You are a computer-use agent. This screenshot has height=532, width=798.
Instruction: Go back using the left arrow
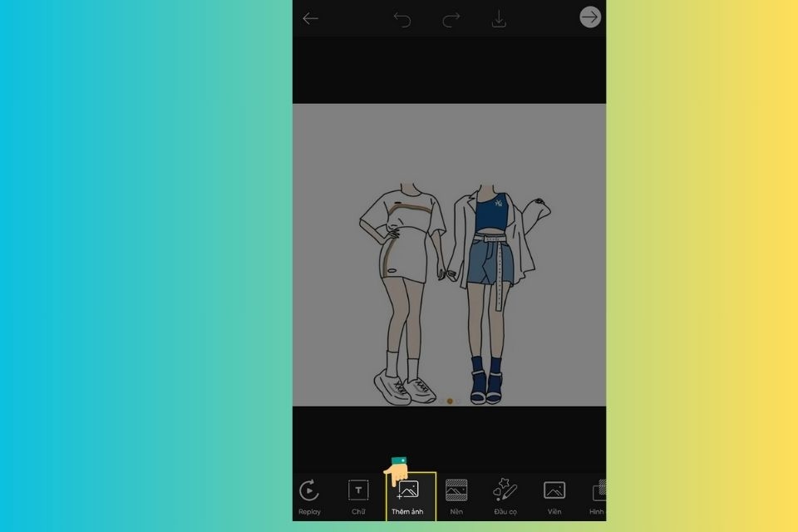pyautogui.click(x=310, y=19)
